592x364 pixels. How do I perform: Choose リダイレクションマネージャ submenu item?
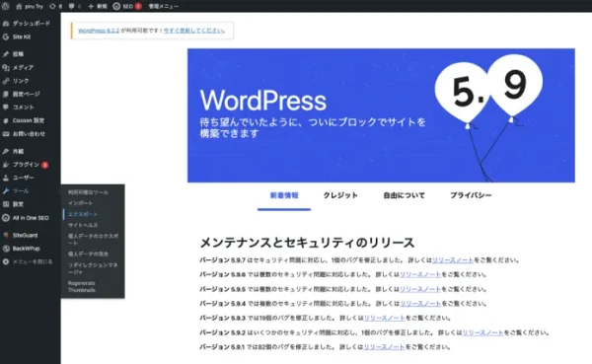pyautogui.click(x=93, y=268)
